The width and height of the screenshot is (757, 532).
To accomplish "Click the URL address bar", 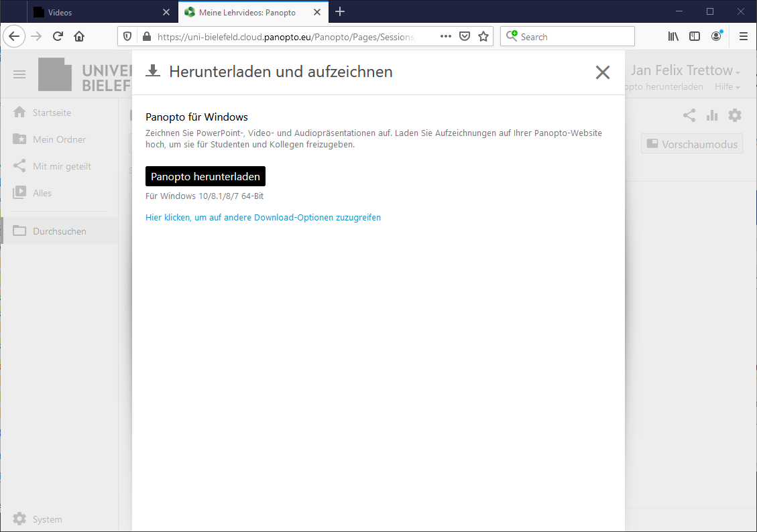I will click(286, 37).
